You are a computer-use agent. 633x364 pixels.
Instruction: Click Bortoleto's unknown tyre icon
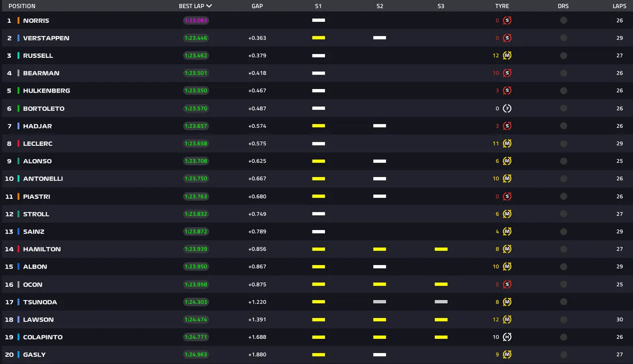pyautogui.click(x=507, y=109)
